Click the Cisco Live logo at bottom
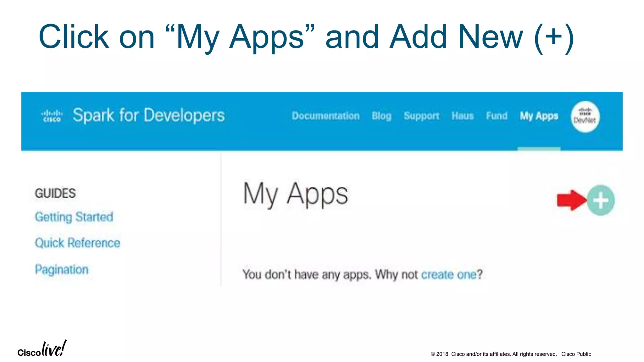644x362 pixels. pos(42,349)
